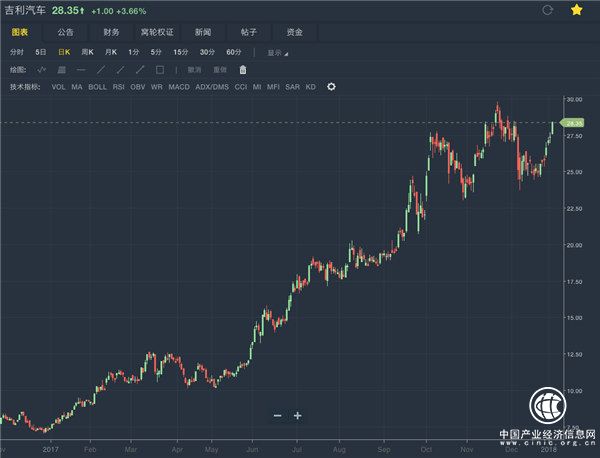Click the refresh icon
Image resolution: width=600 pixels, height=458 pixels.
click(547, 10)
